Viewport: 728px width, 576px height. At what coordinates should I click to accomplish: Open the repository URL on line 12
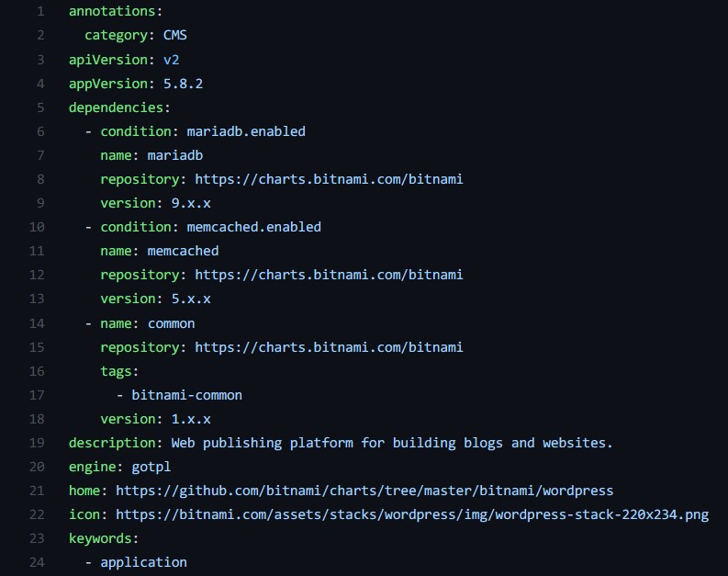pos(329,275)
